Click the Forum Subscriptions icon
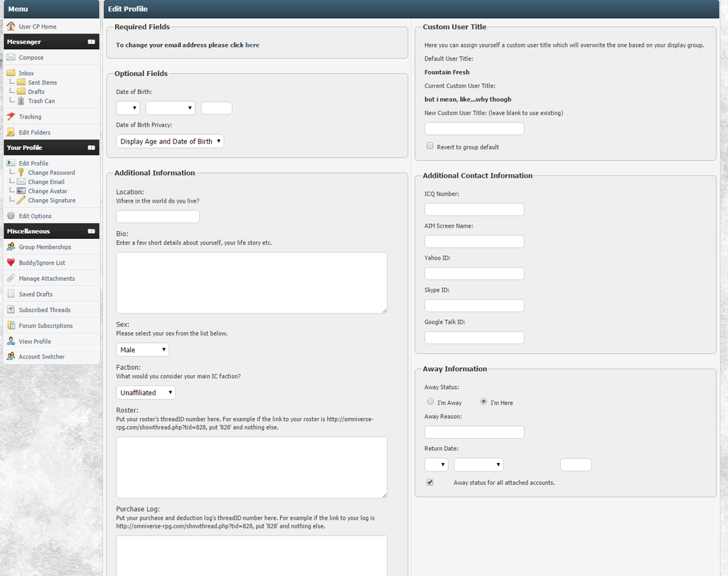728x576 pixels. click(x=11, y=325)
